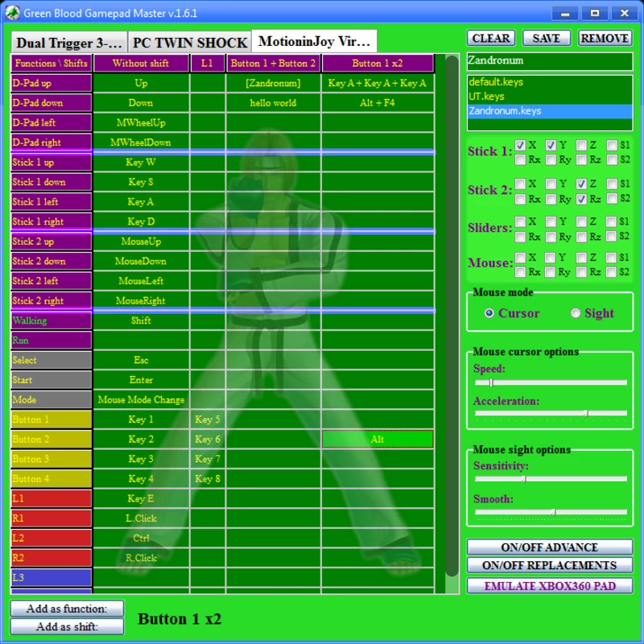The image size is (644, 644).
Task: Select the Walking function row
Action: (52, 320)
